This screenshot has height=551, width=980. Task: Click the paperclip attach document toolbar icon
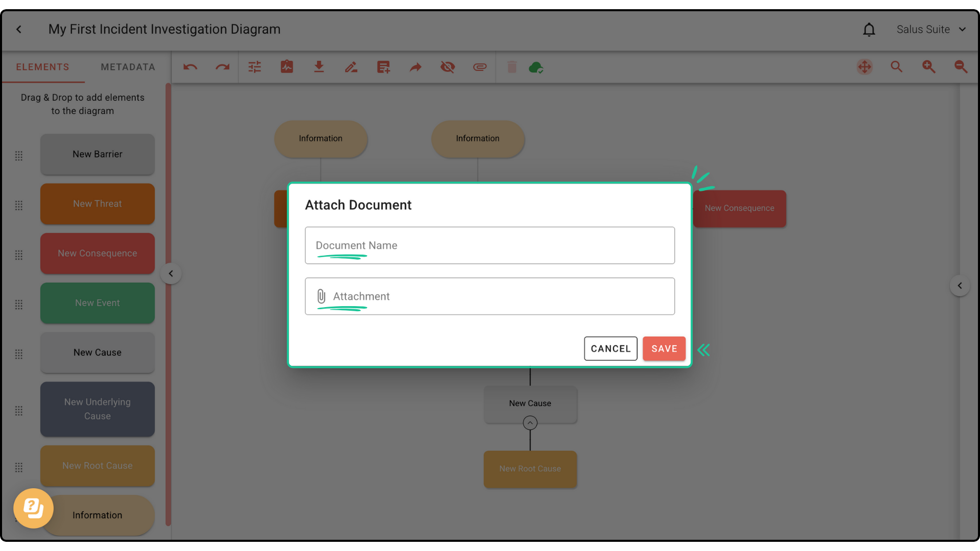(480, 67)
